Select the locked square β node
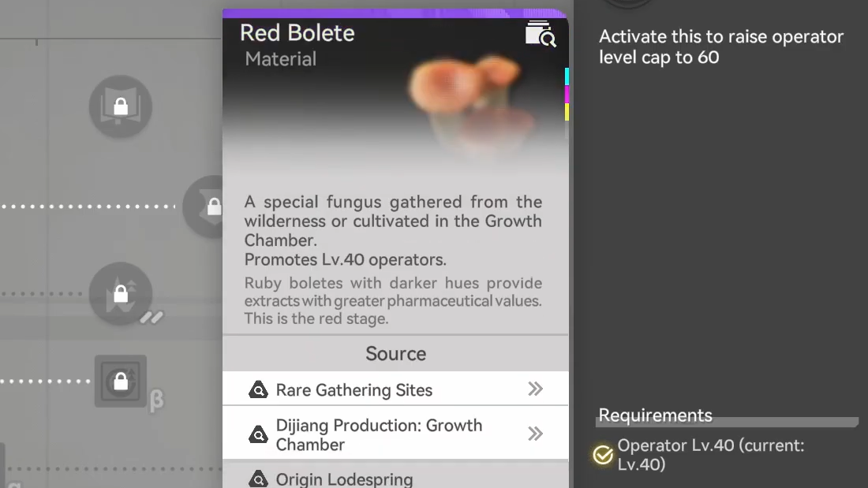 pyautogui.click(x=121, y=382)
